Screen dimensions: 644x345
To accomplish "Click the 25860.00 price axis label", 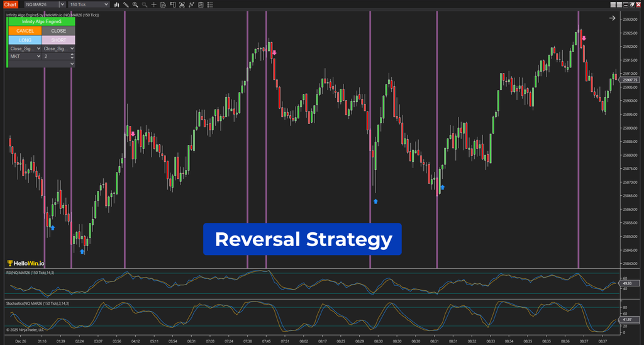I will 630,209.
